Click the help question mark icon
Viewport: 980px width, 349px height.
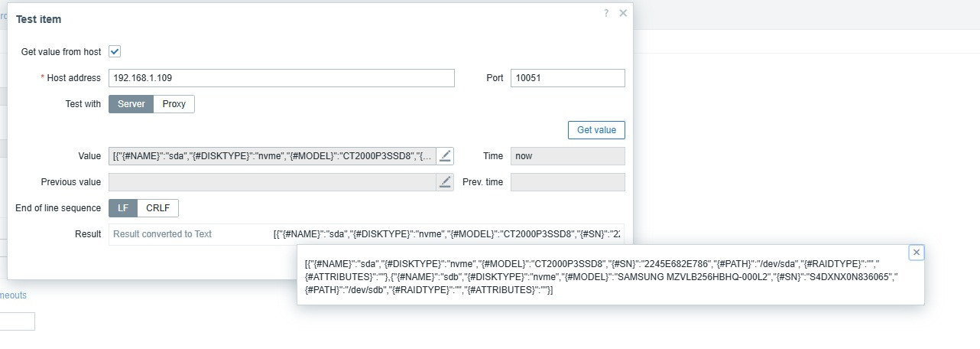(606, 13)
